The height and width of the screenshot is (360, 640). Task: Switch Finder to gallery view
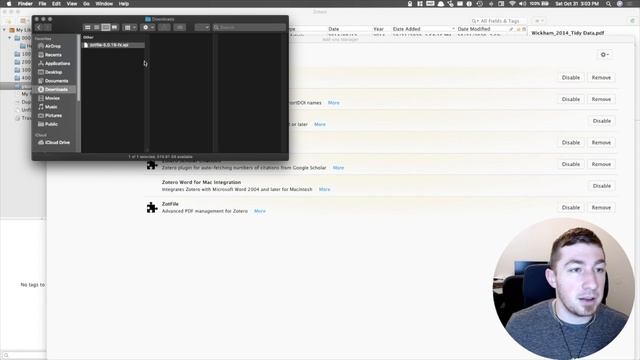tap(115, 27)
